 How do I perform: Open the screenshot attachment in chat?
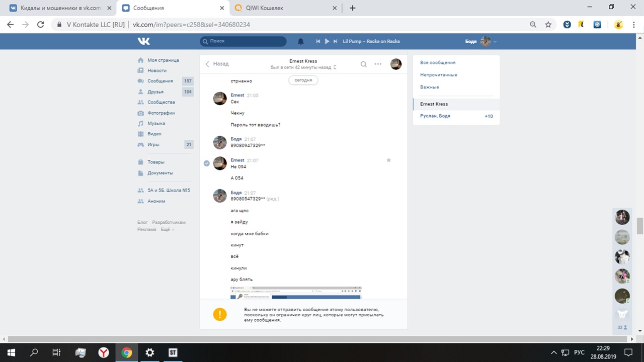[x=296, y=293]
